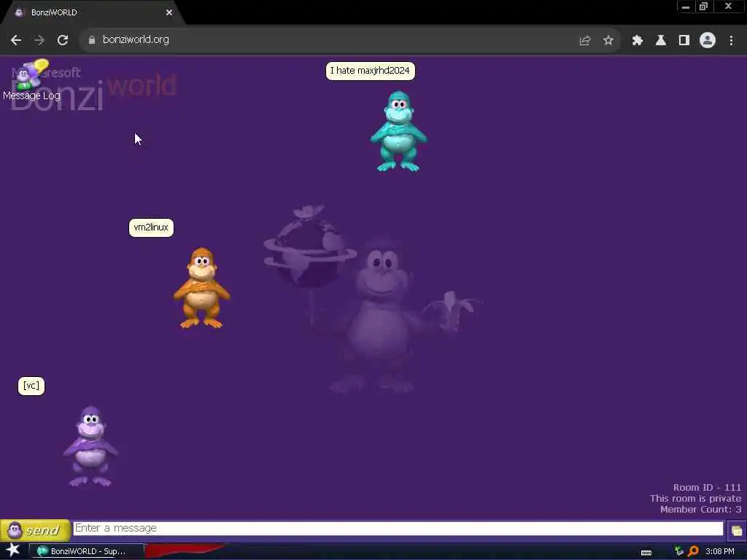The width and height of the screenshot is (747, 560).
Task: Minimize the browser window
Action: 686,7
